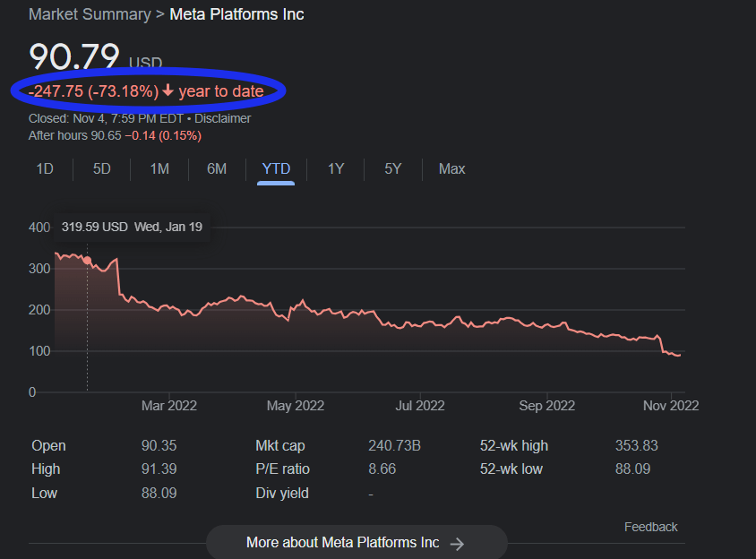
Task: Open the Market Summary breadcrumb link
Action: click(x=90, y=14)
